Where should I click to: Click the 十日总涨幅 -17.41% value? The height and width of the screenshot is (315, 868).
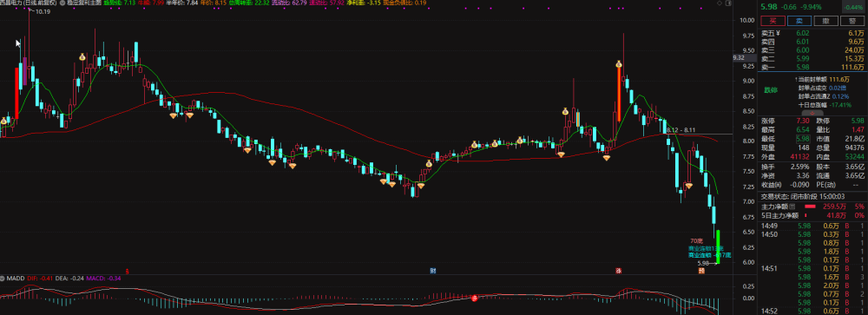(x=840, y=105)
